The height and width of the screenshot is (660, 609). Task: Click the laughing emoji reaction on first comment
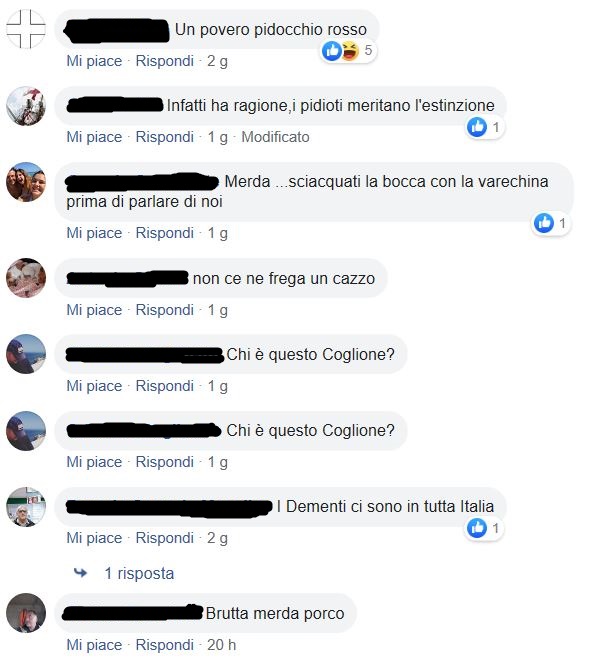coord(350,51)
